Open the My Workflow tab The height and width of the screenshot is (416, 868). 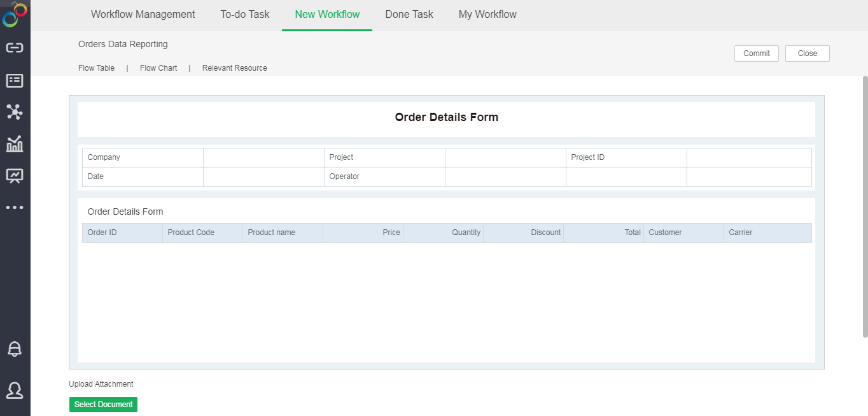487,14
